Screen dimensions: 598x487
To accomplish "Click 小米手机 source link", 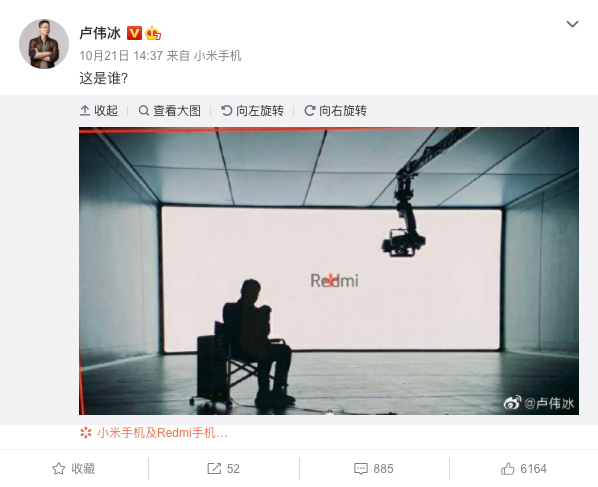I will pyautogui.click(x=218, y=56).
